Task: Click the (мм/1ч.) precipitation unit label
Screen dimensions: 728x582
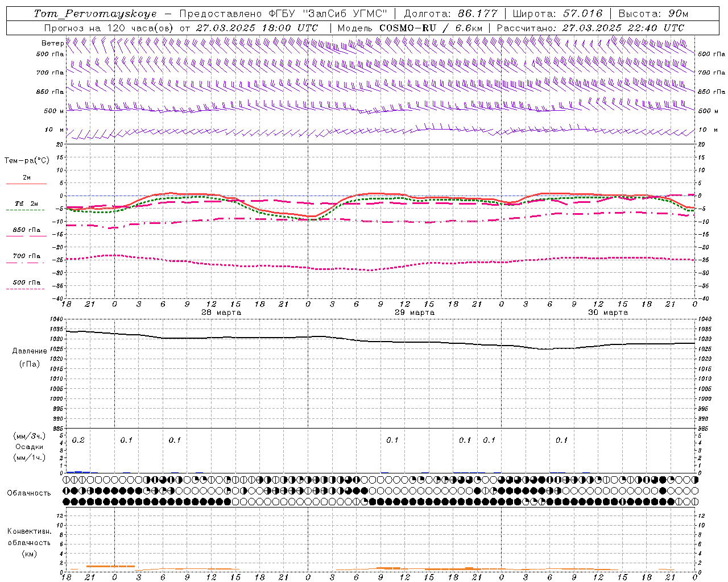Action: (30, 458)
